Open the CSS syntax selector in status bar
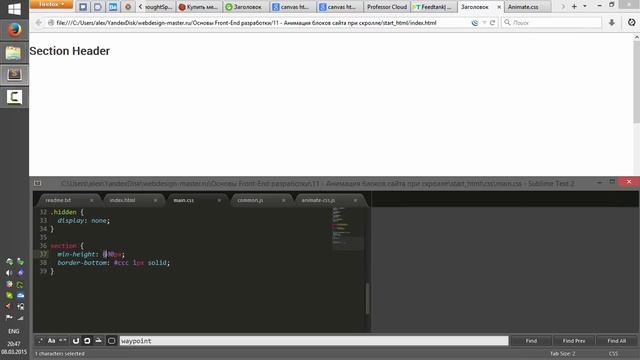Viewport: 640px width, 360px height. pyautogui.click(x=613, y=353)
